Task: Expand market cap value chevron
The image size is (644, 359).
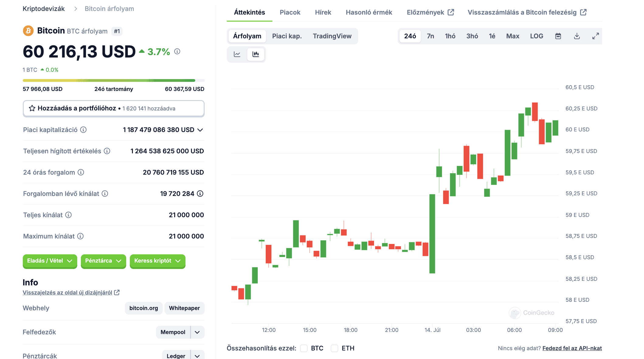Action: [200, 130]
